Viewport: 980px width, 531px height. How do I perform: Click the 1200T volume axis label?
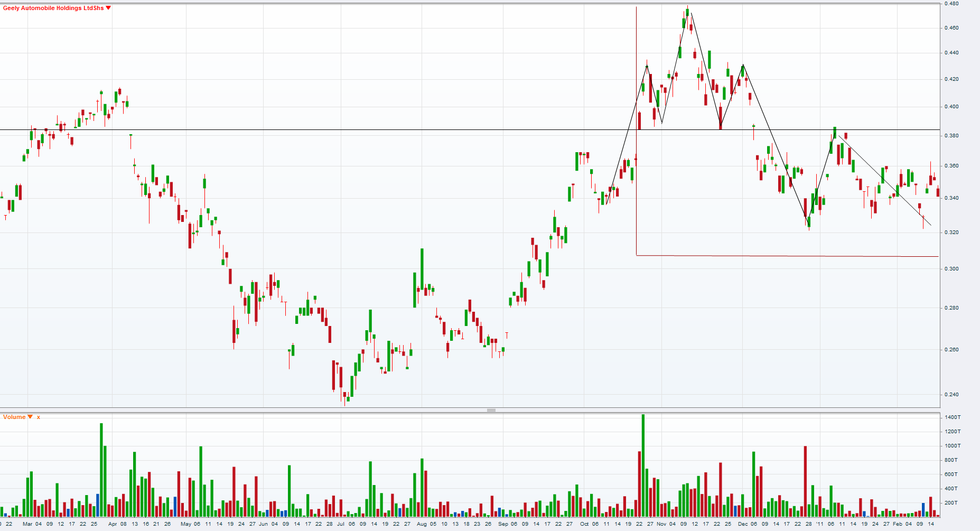click(x=953, y=432)
